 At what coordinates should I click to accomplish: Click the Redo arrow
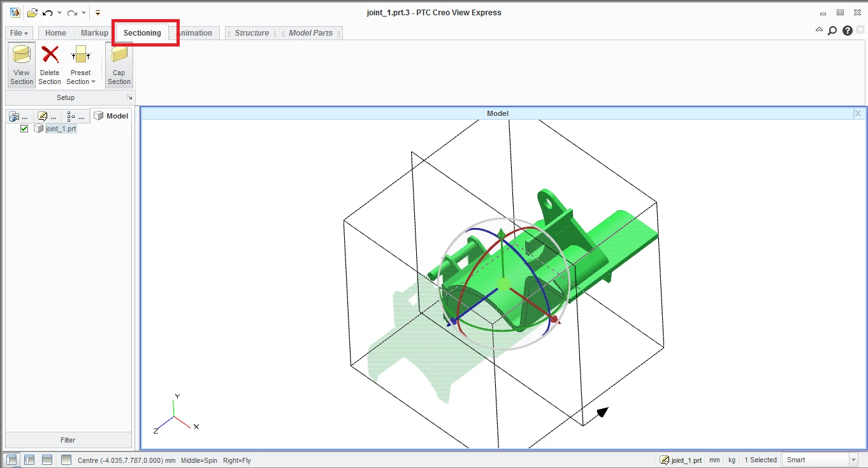pos(72,12)
